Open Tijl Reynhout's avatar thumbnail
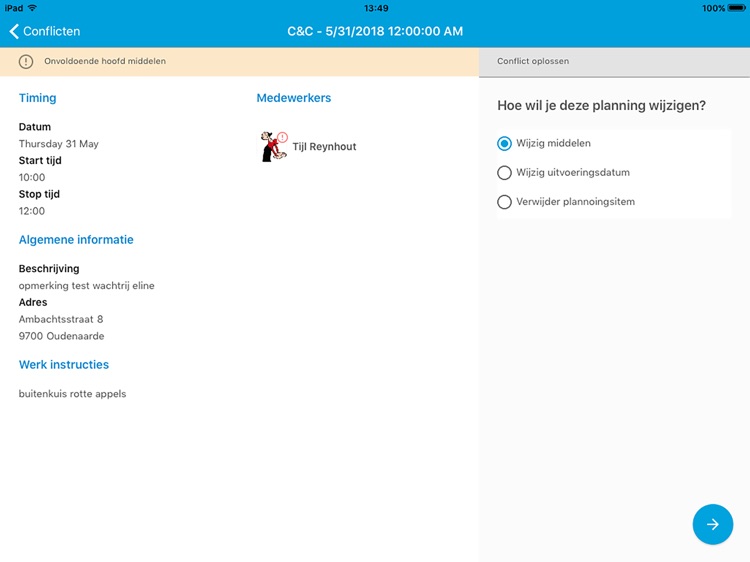The height and width of the screenshot is (562, 750). tap(273, 147)
